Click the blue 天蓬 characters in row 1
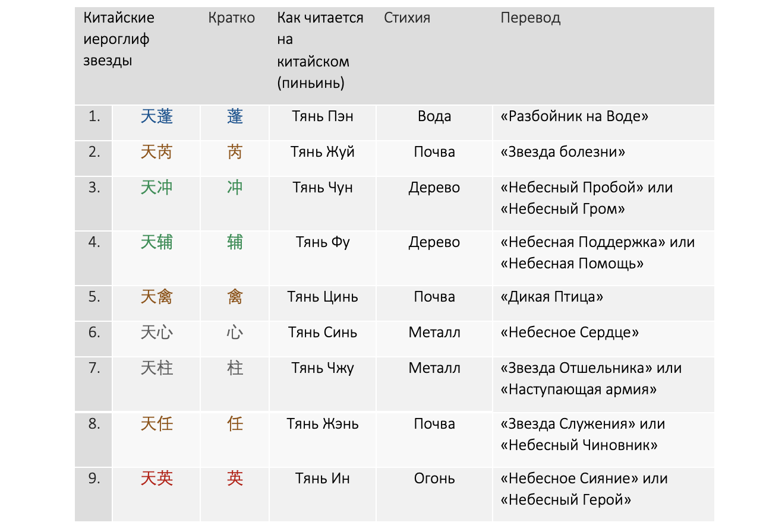Viewport: 763px width, 532px height. click(157, 116)
